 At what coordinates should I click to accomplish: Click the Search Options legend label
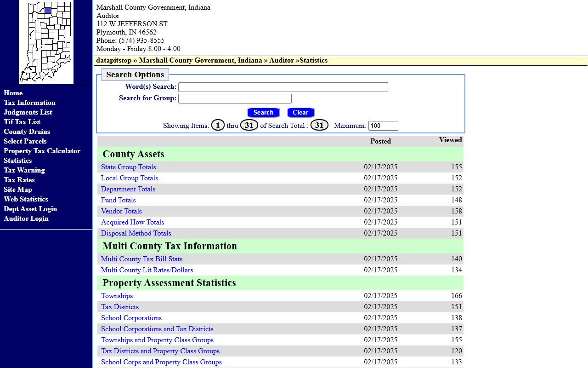(x=135, y=75)
